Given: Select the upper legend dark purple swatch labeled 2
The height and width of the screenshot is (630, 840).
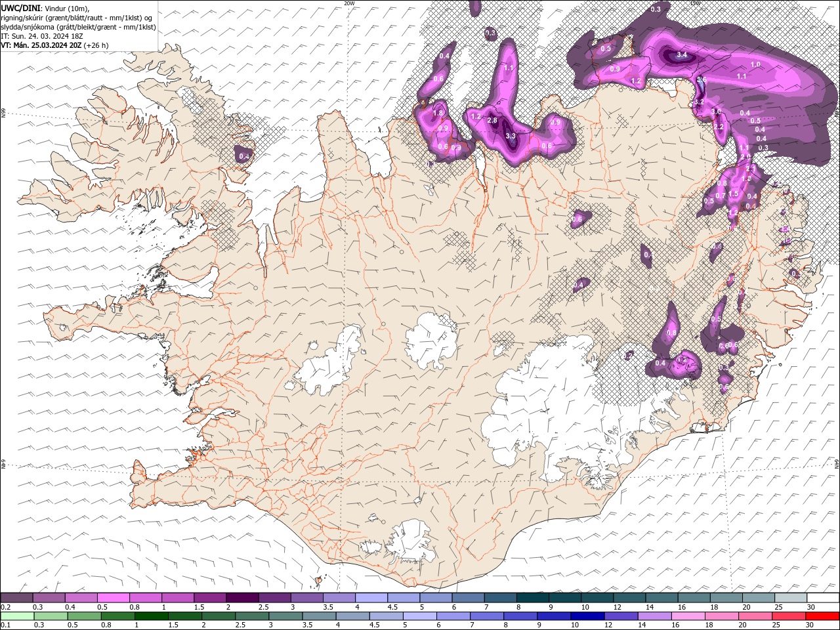Looking at the screenshot, I should [242, 598].
